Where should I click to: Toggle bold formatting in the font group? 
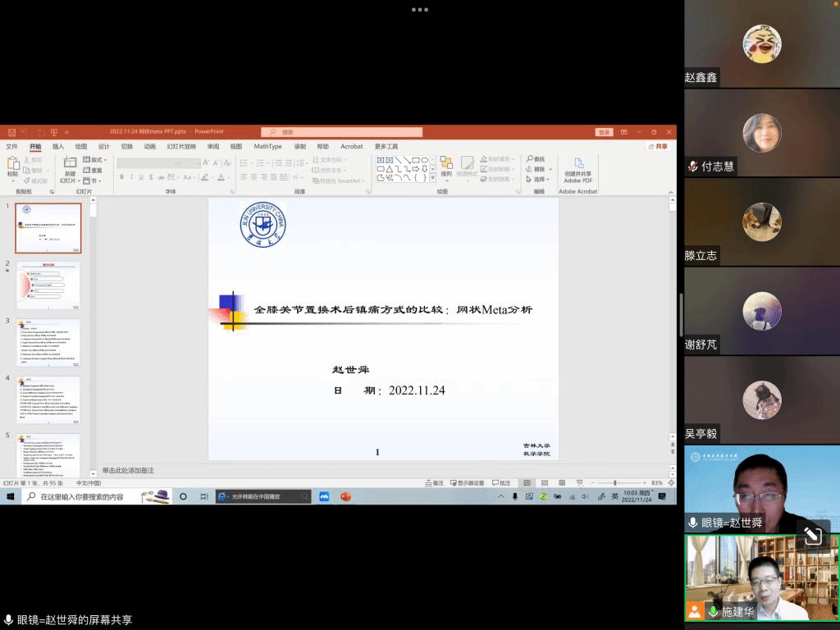121,177
